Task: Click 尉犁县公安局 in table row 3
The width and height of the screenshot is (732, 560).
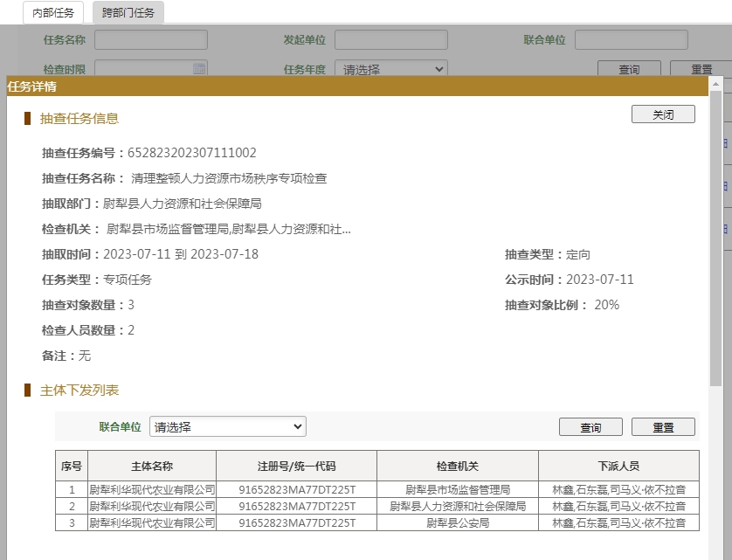Action: (x=458, y=523)
